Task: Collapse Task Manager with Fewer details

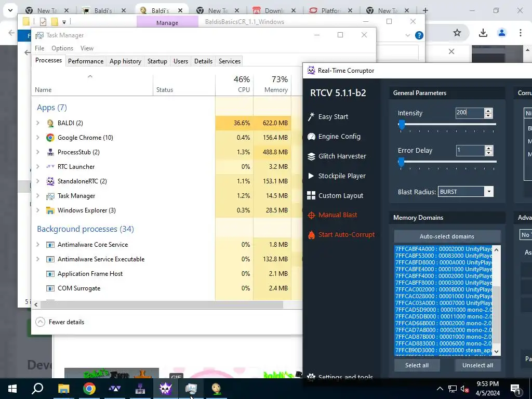Action: (x=60, y=322)
